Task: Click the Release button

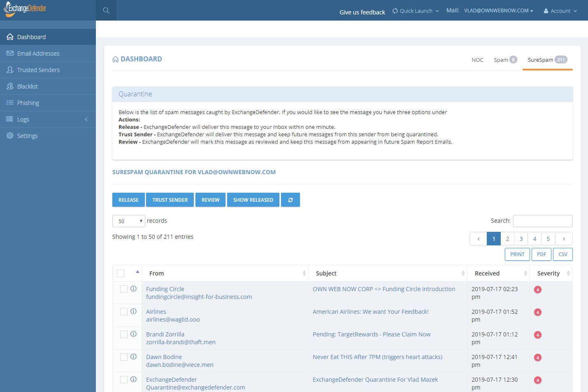Action: (x=128, y=200)
